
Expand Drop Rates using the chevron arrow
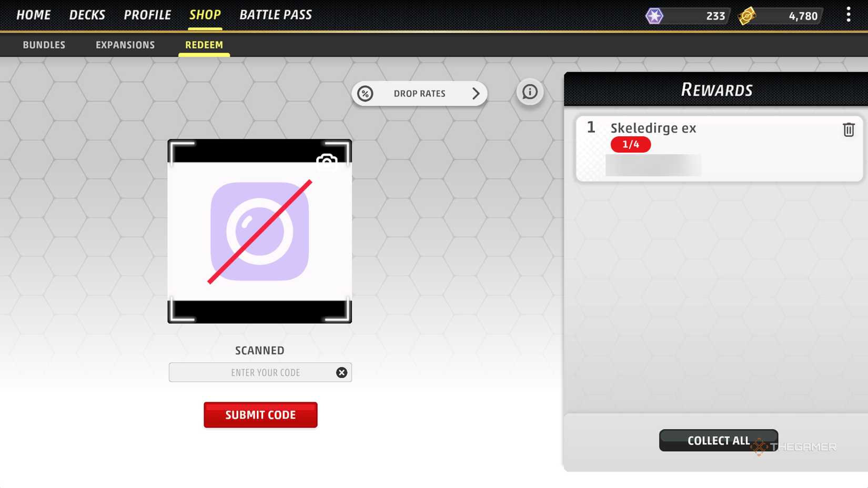476,93
